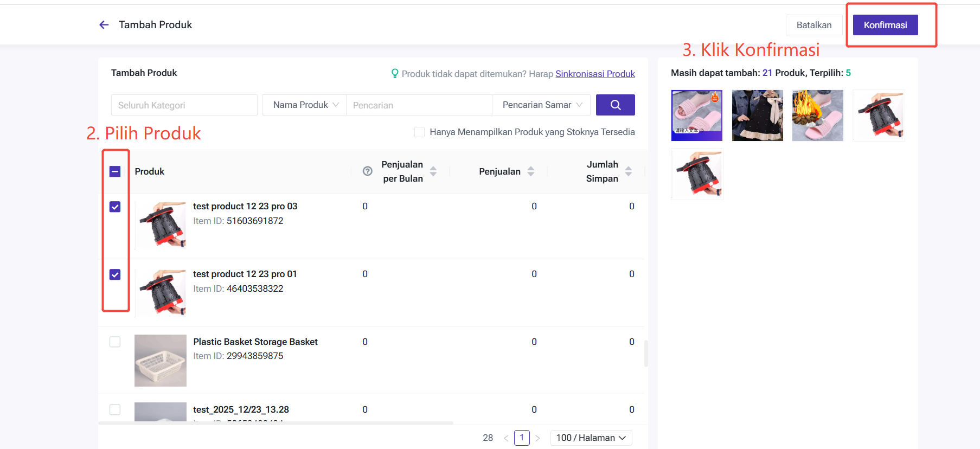The width and height of the screenshot is (980, 449).
Task: Click the help icon near Penjualan per Bulan
Action: 367,171
